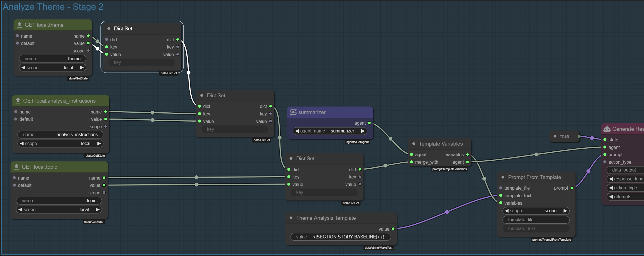Collapse the top Dict Set node via its dot
644x256 pixels.
click(109, 28)
